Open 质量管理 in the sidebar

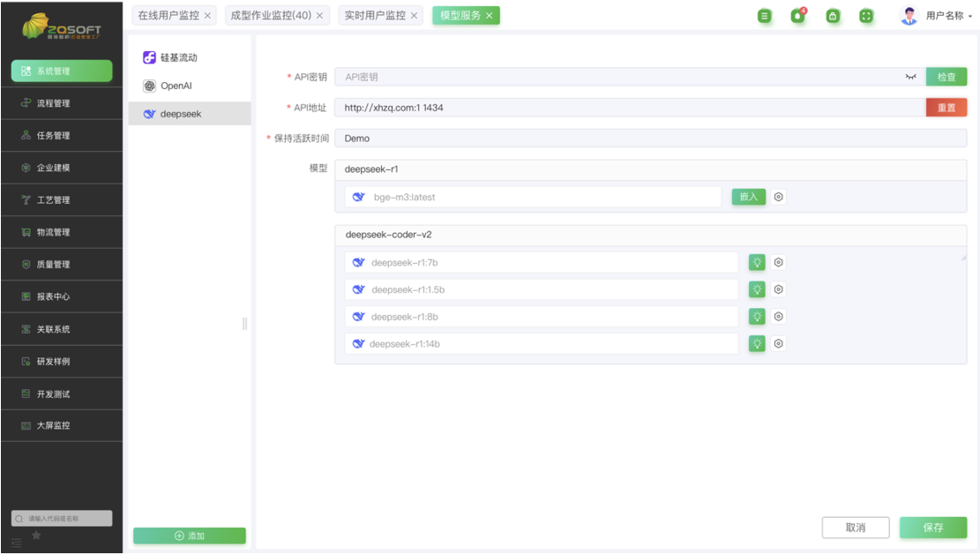click(x=62, y=265)
